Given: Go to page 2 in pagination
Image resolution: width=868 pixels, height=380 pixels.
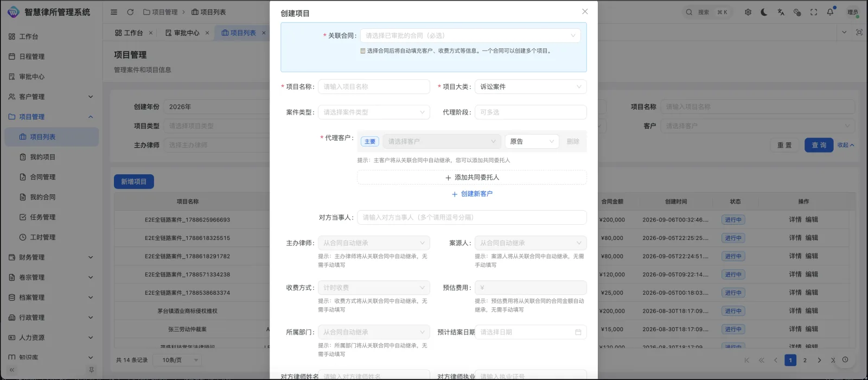Looking at the screenshot, I should coord(805,360).
